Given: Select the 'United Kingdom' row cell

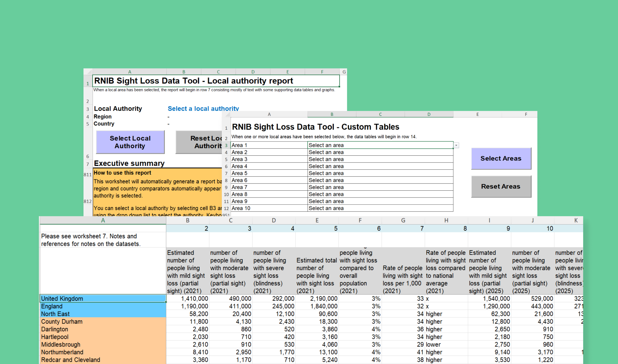Looking at the screenshot, I should [x=103, y=299].
